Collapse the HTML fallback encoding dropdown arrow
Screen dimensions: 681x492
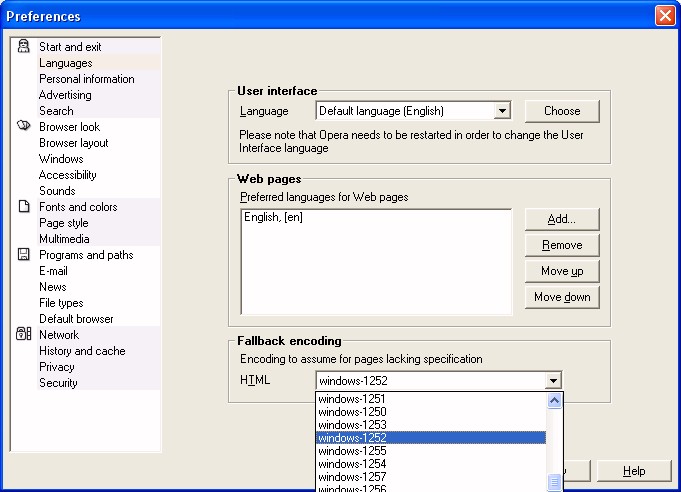pos(553,381)
